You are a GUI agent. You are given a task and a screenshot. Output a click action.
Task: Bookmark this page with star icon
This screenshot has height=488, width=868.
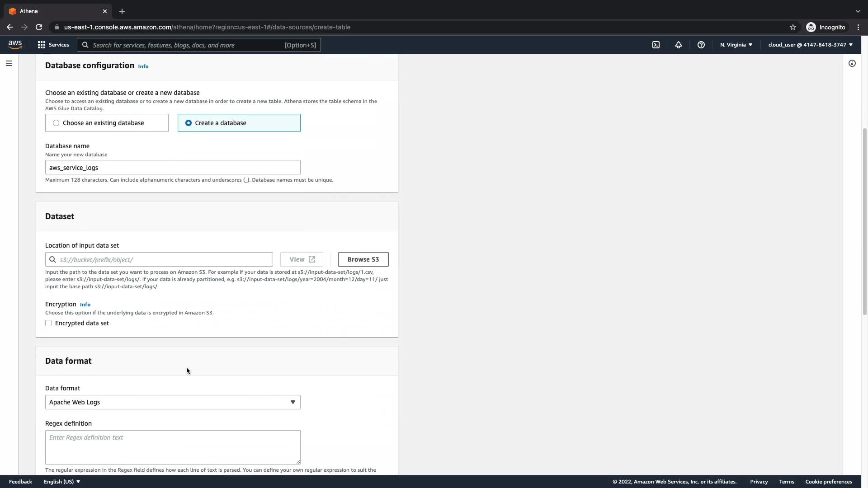click(x=793, y=27)
